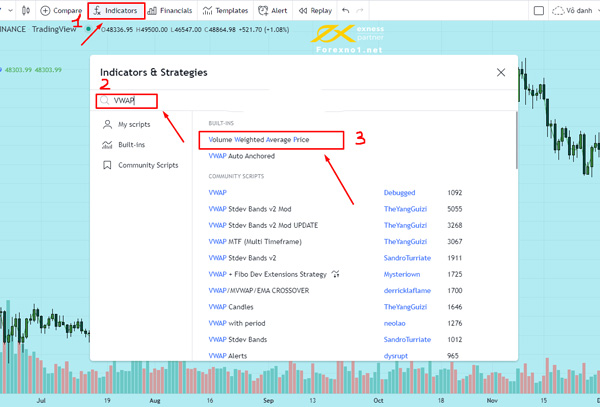Open Financials from the toolbar
This screenshot has height=407, width=600.
point(170,11)
